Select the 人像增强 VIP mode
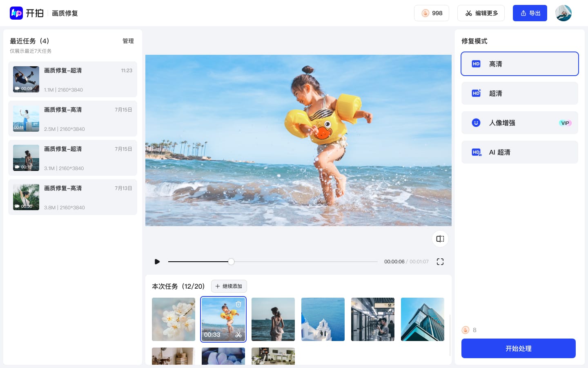This screenshot has height=368, width=588. pos(520,123)
